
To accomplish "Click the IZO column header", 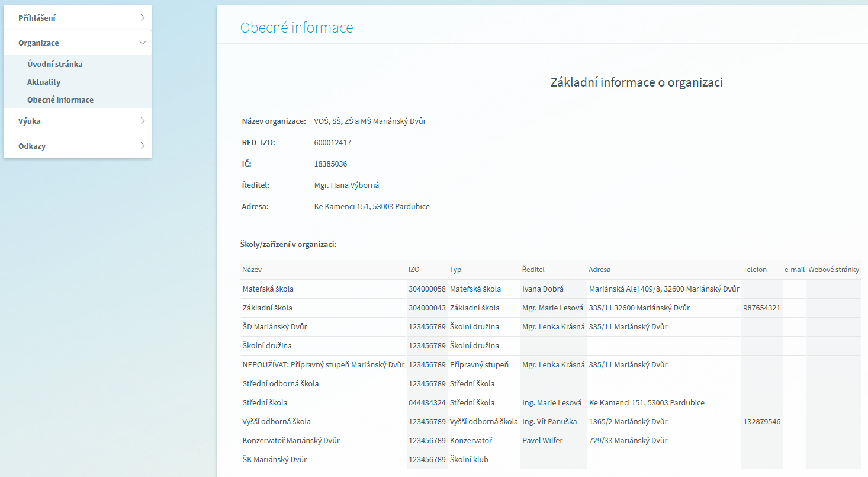I will (414, 270).
